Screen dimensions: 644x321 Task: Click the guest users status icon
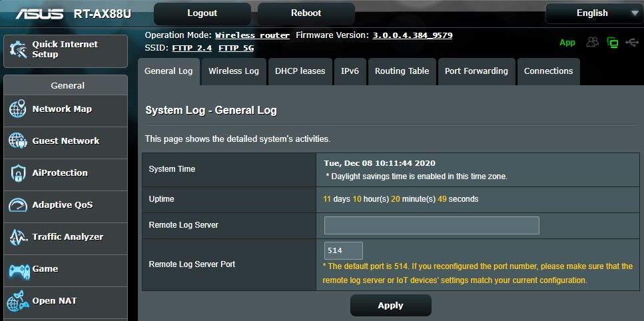point(592,42)
